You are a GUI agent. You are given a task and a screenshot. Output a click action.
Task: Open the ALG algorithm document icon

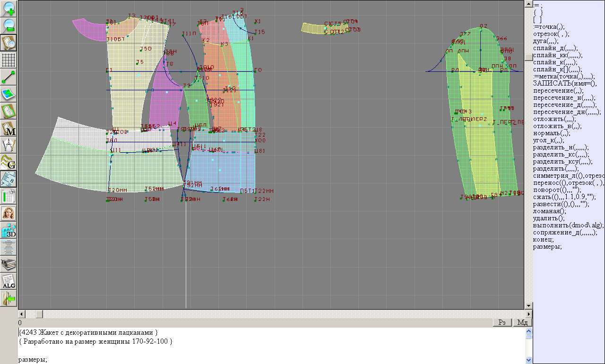tap(9, 281)
